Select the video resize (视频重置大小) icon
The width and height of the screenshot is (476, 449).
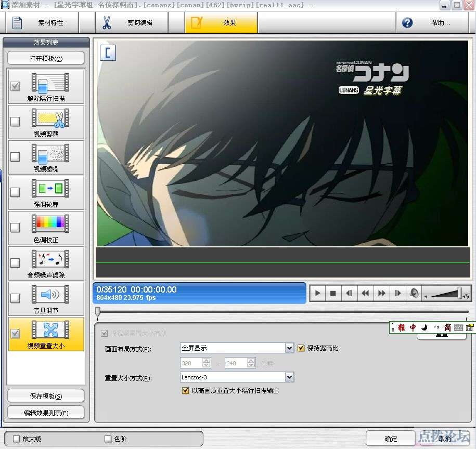point(50,330)
